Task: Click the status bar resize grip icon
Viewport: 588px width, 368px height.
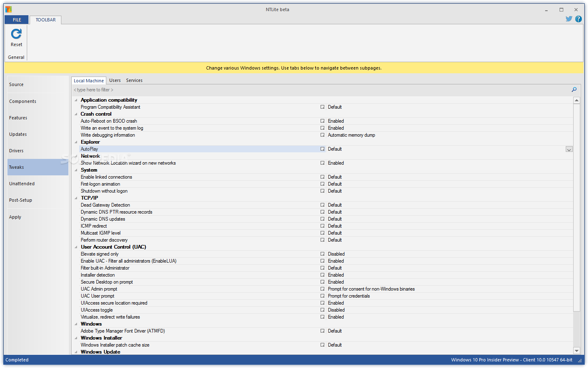Action: click(x=580, y=360)
